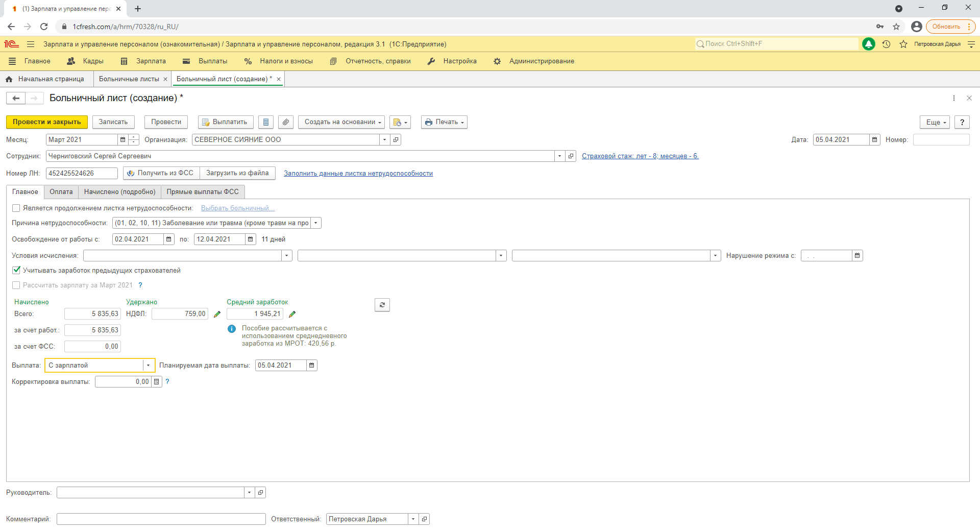Viewport: 980px width, 531px height.
Task: Expand the Создать на основании menu
Action: (x=341, y=122)
